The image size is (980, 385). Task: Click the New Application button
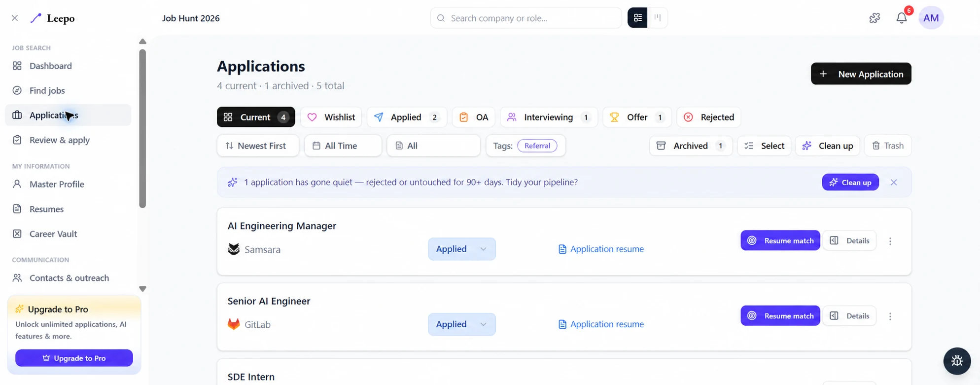coord(861,74)
